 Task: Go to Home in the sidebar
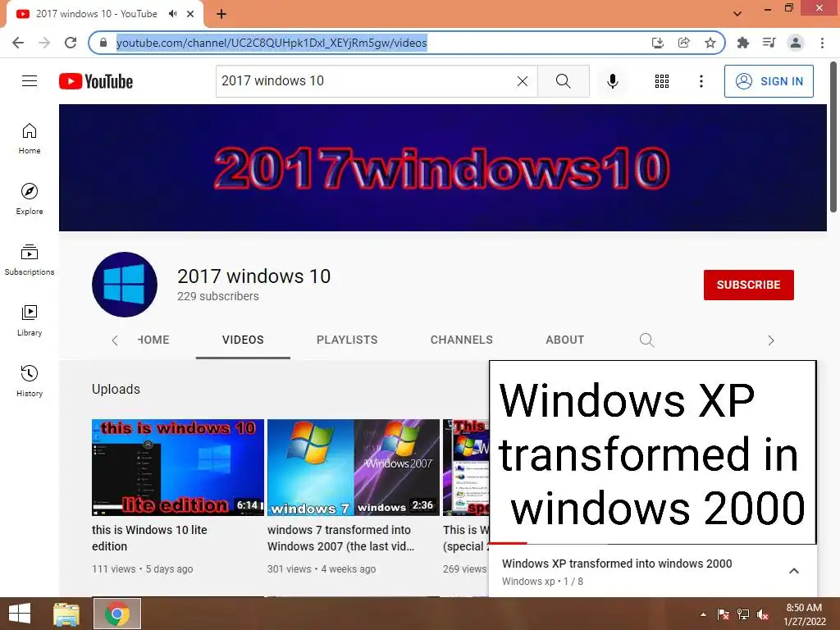click(x=30, y=138)
